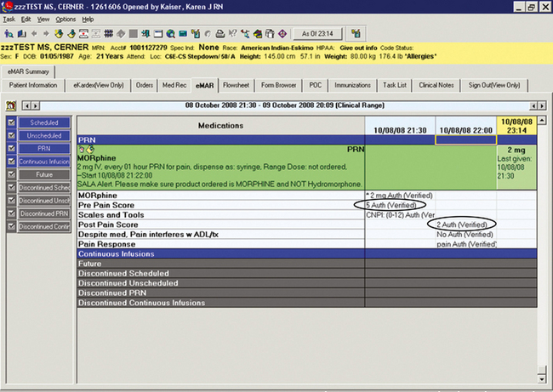This screenshot has width=553, height=392.
Task: Click the second yellow hand toolbar icon
Action: 71,34
